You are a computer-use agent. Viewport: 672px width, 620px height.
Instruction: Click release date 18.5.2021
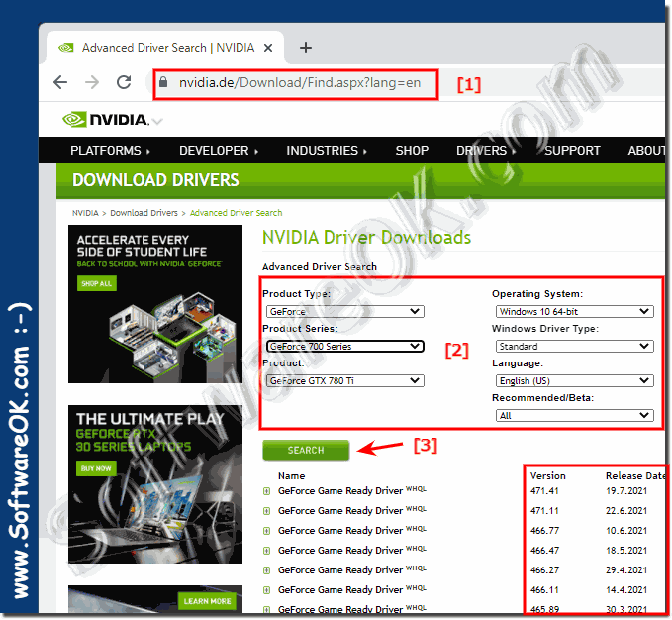[x=626, y=550]
